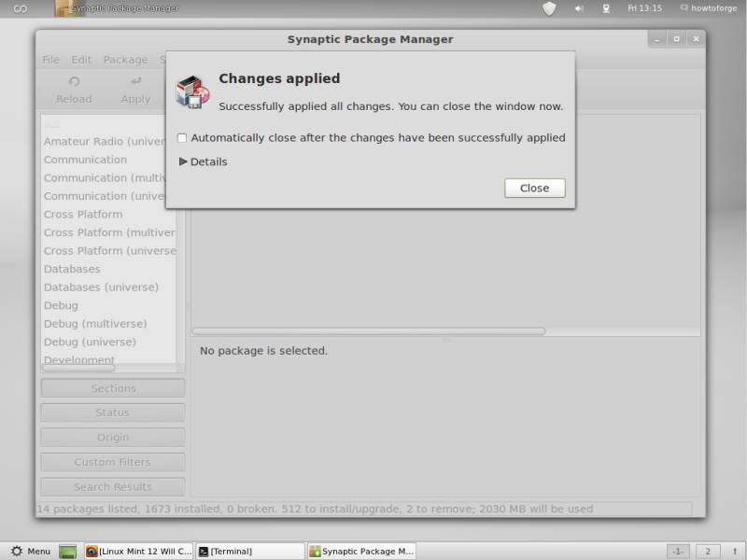747x560 pixels.
Task: Open the Edit menu
Action: (x=81, y=60)
